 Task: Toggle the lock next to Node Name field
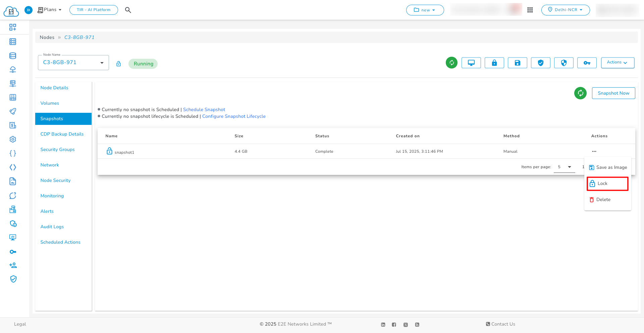point(118,63)
